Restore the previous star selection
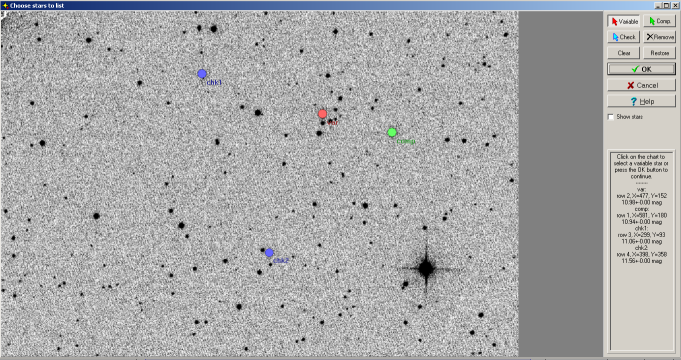This screenshot has height=360, width=681. point(659,53)
